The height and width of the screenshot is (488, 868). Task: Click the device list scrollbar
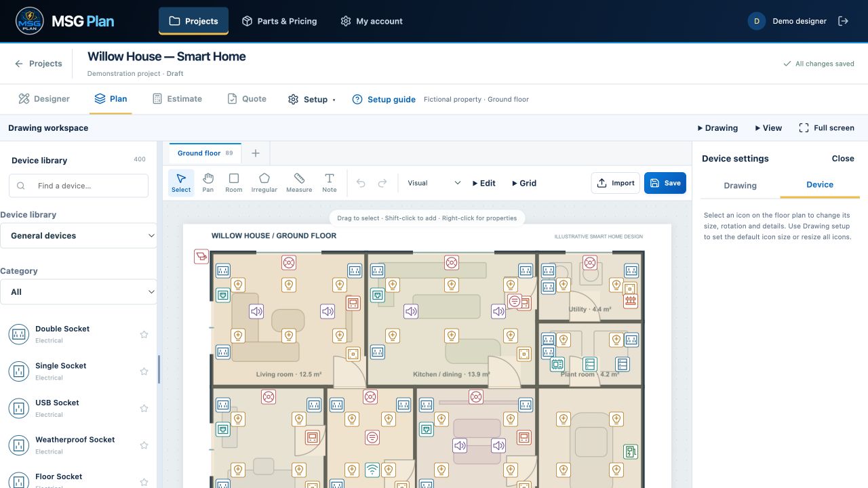point(159,369)
